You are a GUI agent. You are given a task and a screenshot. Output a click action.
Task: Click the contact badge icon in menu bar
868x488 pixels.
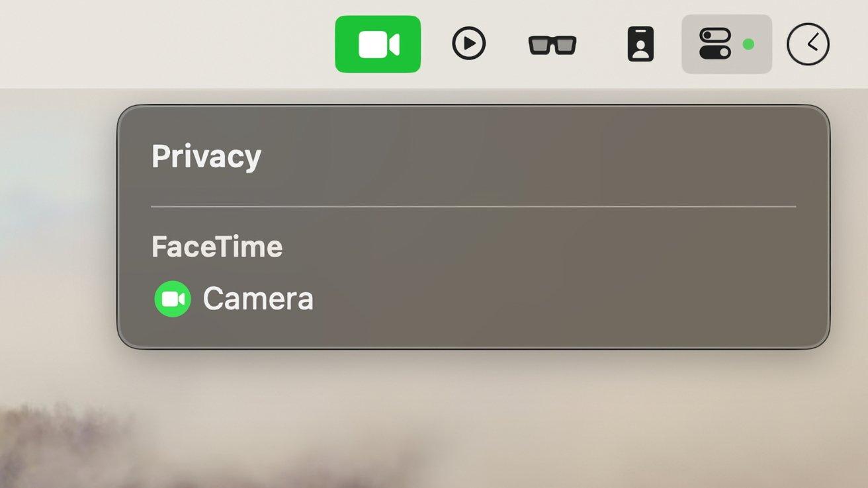640,44
